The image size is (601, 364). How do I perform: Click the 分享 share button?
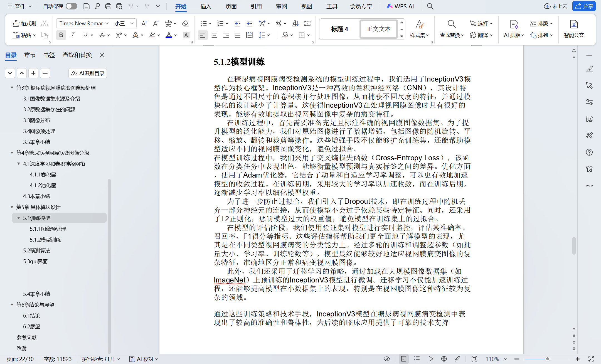point(584,6)
